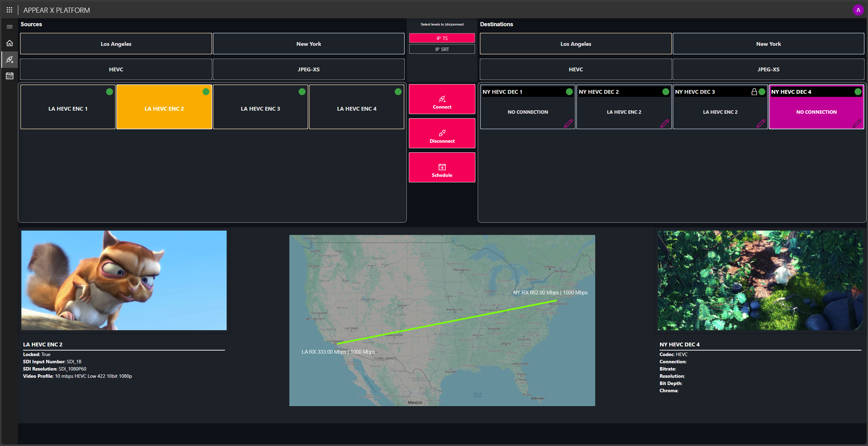Click the lock icon on NY HEVC DEC 3
Screen dimensions: 868x446
(754, 92)
